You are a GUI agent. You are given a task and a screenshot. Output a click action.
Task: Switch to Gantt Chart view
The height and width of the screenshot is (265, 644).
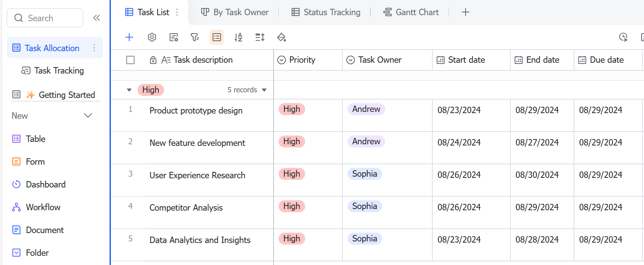pos(411,12)
